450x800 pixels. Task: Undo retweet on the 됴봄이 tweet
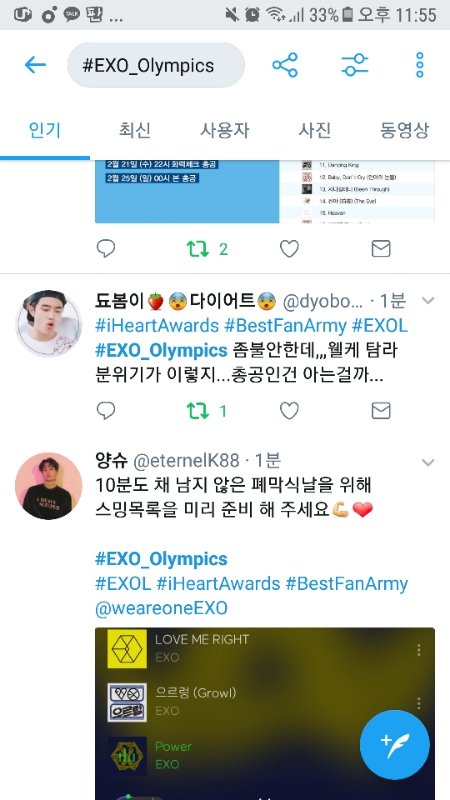coord(198,411)
